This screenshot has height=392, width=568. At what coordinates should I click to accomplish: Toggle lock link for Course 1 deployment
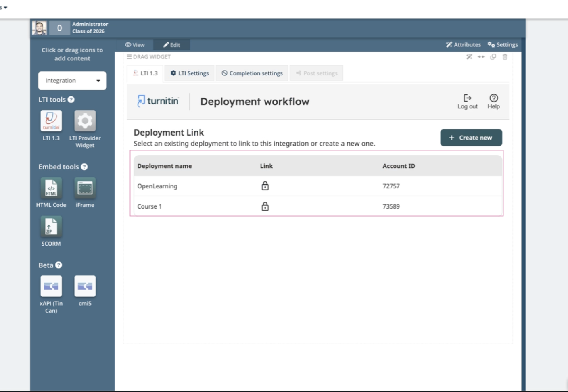tap(265, 206)
